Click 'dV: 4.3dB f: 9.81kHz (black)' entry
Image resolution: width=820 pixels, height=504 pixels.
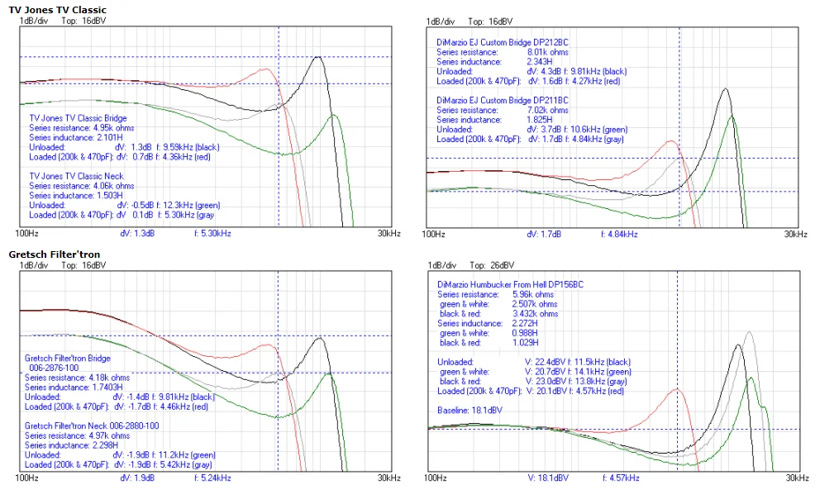(577, 72)
